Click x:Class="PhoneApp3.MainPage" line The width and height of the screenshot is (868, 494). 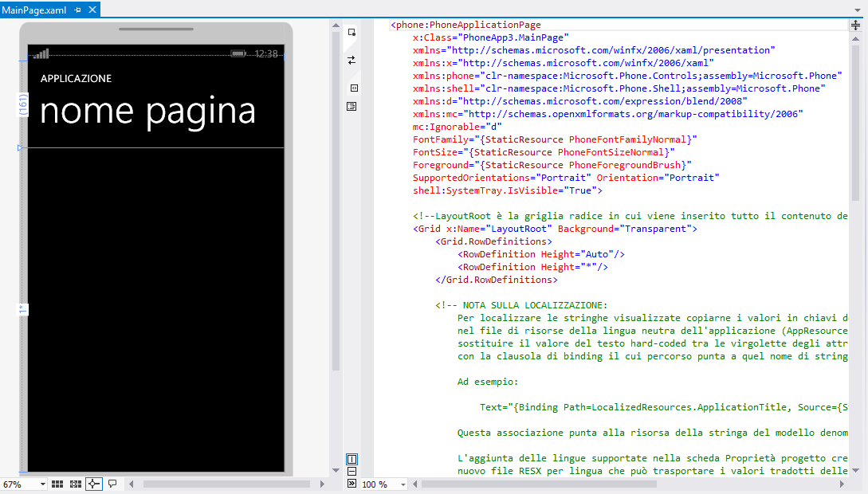coord(491,37)
